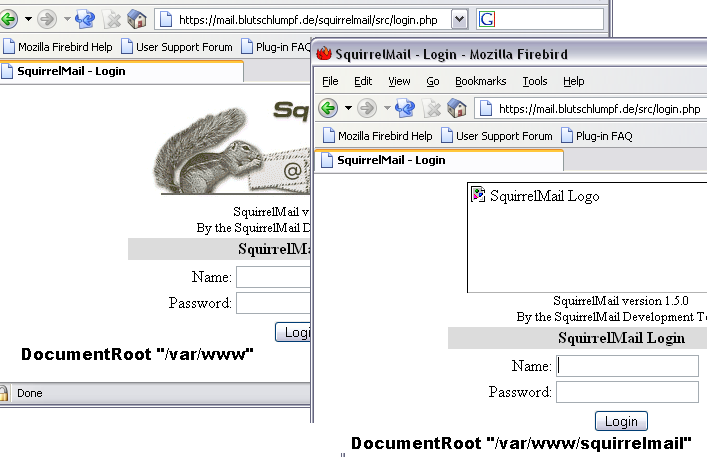Screen dimensions: 707x465
Task: Click Reload icon in rear browser window
Action: (x=85, y=19)
